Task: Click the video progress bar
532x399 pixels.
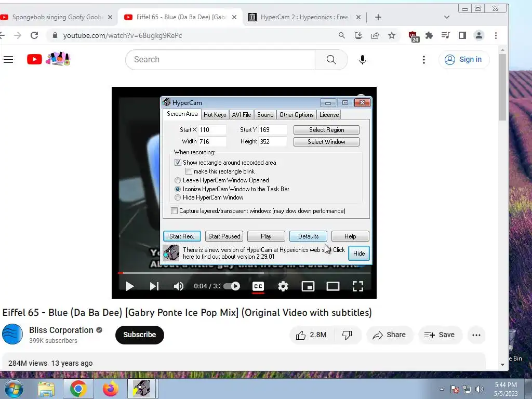Action: point(244,273)
